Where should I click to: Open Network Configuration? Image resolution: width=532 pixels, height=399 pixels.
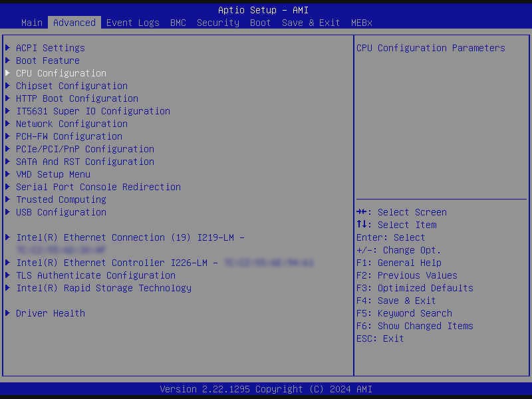pos(71,124)
